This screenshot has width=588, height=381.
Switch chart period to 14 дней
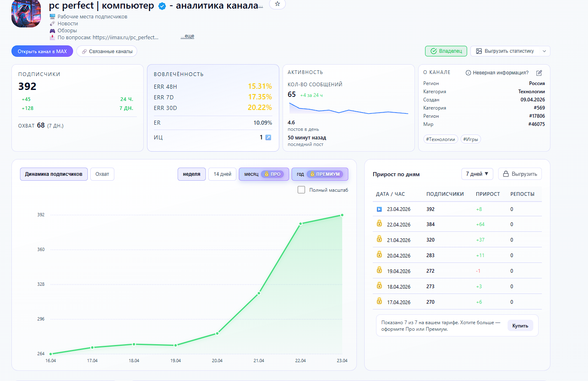[222, 174]
